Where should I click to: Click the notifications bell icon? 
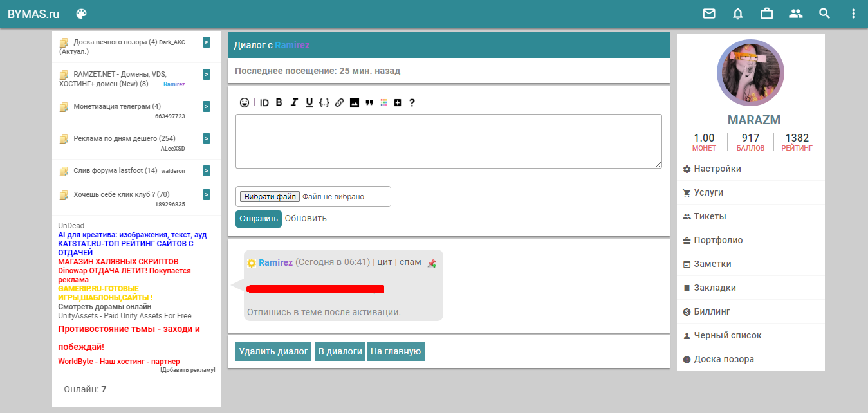[x=737, y=14]
